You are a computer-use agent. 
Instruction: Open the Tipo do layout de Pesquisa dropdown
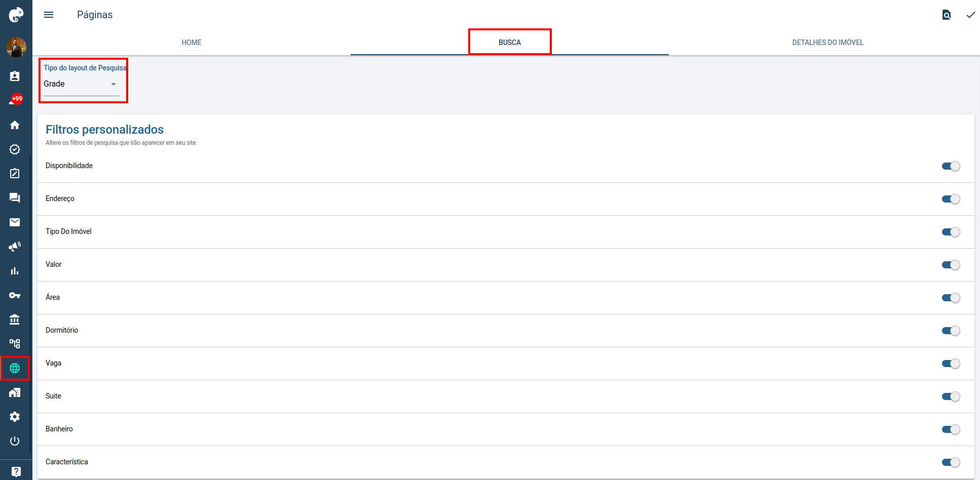click(81, 84)
